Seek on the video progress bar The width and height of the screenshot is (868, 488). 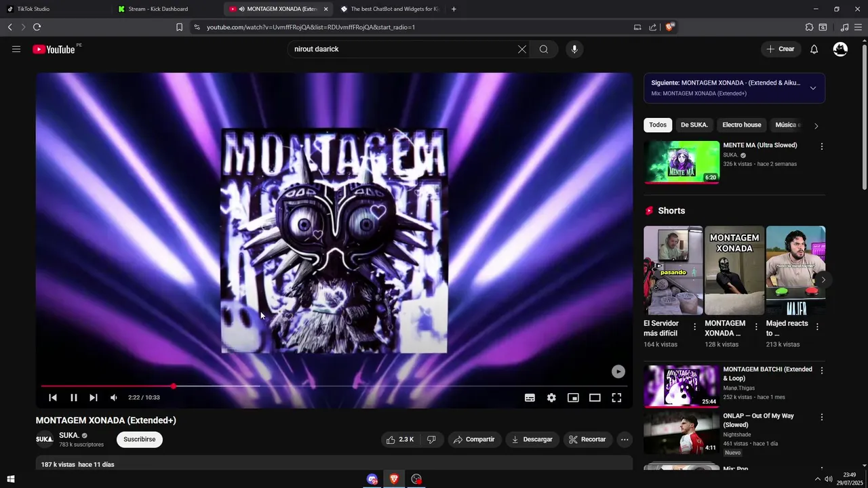coord(334,386)
